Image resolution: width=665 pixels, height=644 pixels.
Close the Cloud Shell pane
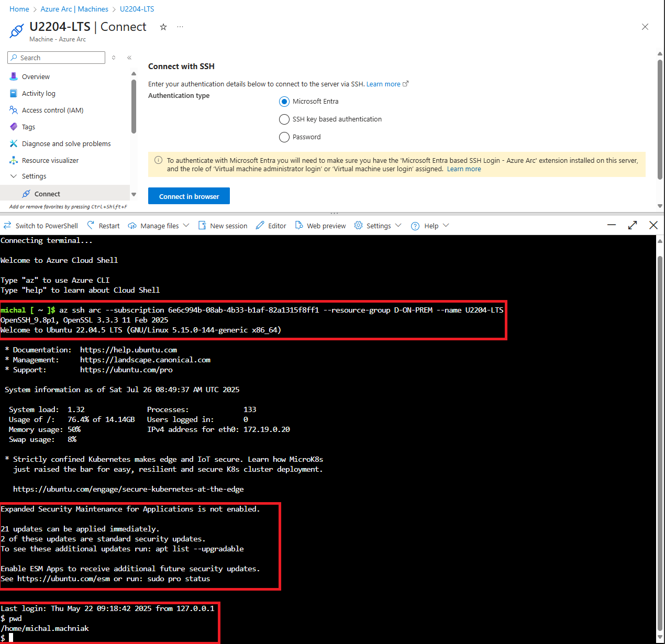pos(653,225)
